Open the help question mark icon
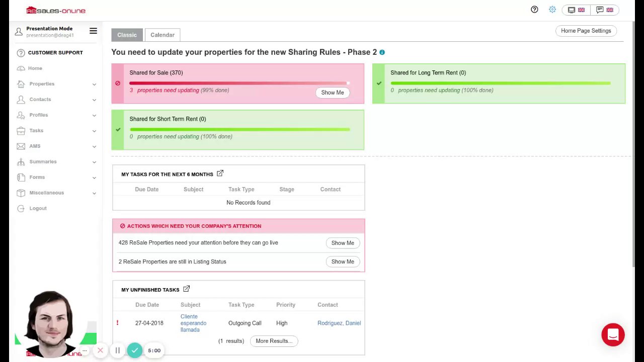644x362 pixels. [534, 10]
